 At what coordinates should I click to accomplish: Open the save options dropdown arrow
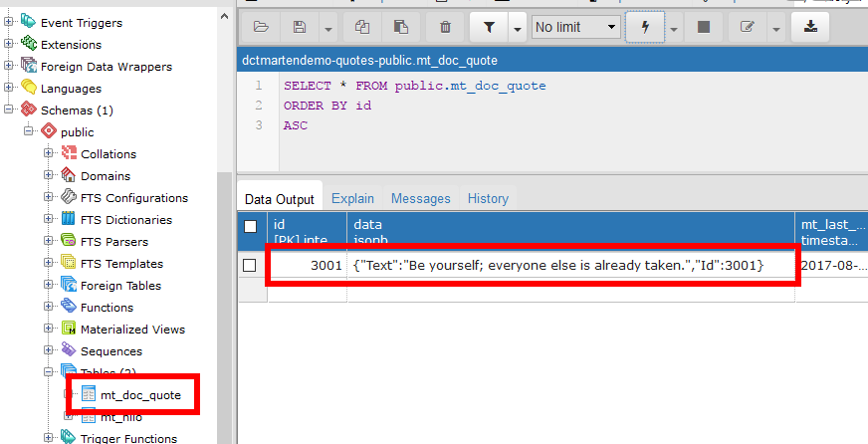(x=327, y=27)
